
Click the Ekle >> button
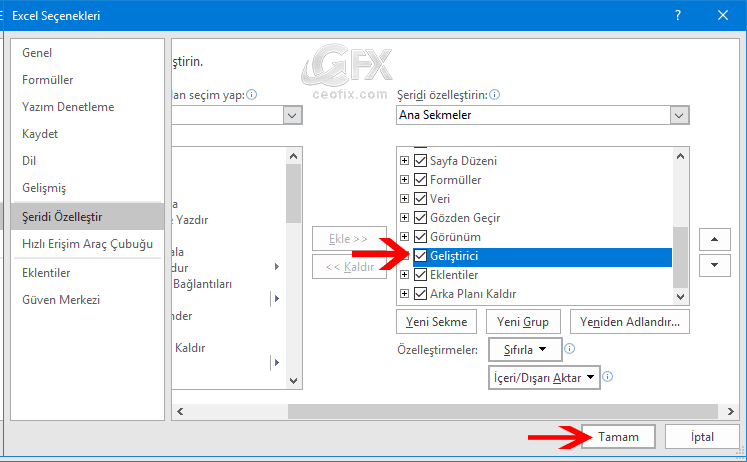349,239
